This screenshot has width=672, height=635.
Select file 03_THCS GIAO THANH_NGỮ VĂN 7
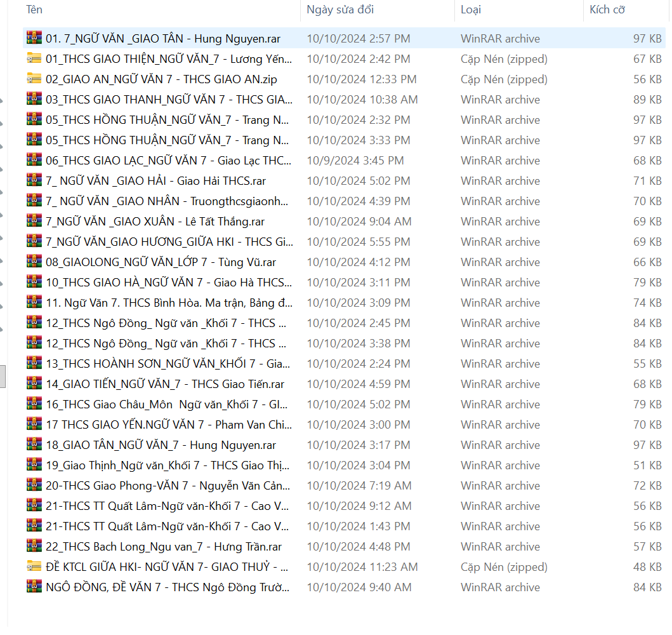click(169, 100)
